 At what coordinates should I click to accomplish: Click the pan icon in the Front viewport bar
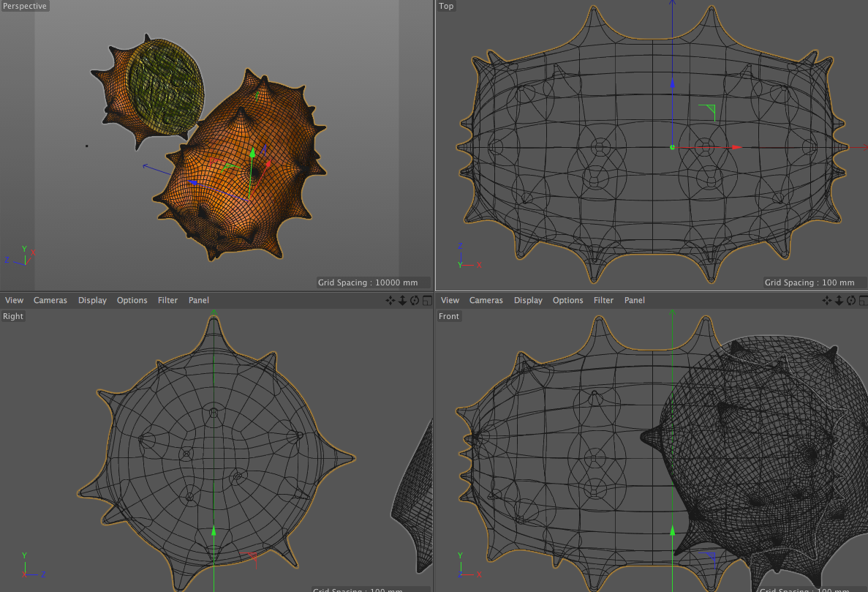827,300
